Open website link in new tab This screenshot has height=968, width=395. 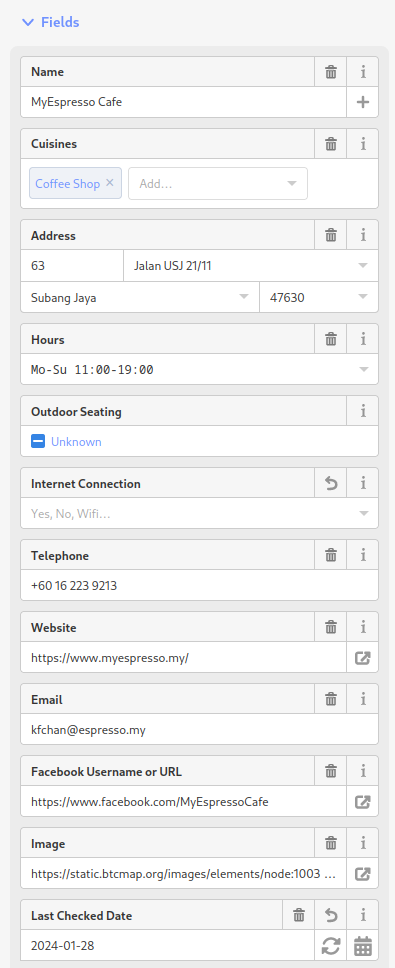[x=363, y=657]
